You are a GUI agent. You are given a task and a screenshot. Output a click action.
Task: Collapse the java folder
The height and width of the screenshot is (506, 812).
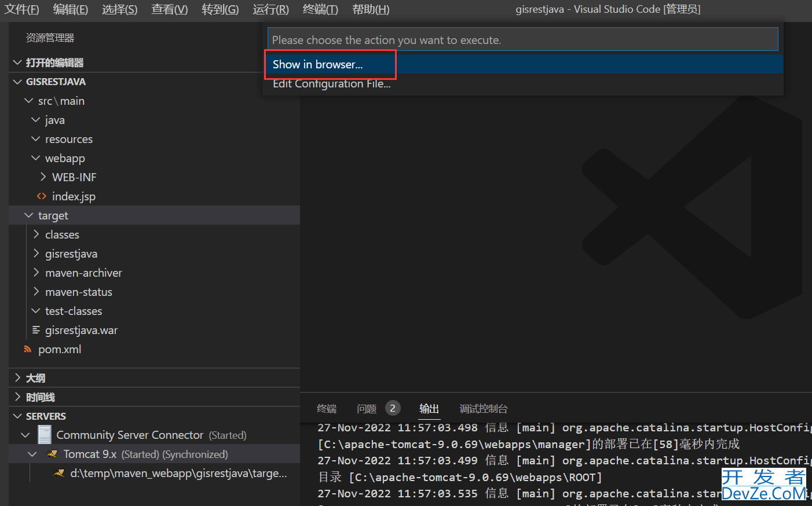coord(36,120)
